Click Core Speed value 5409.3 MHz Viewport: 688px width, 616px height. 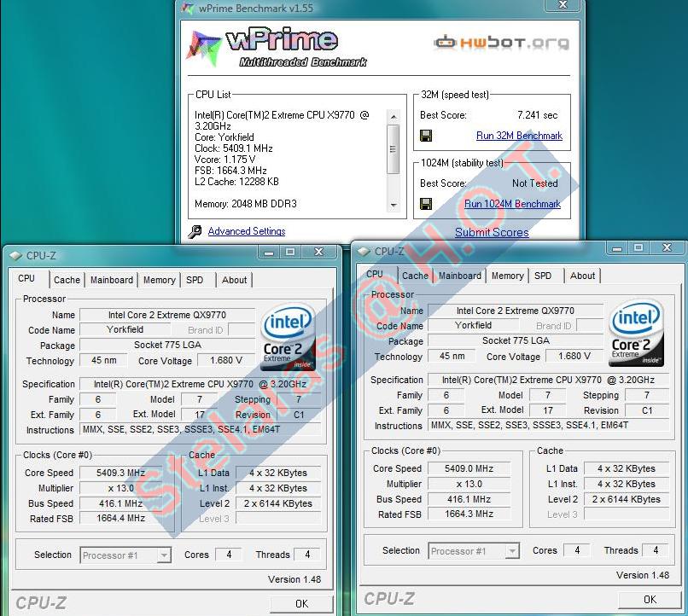(120, 473)
